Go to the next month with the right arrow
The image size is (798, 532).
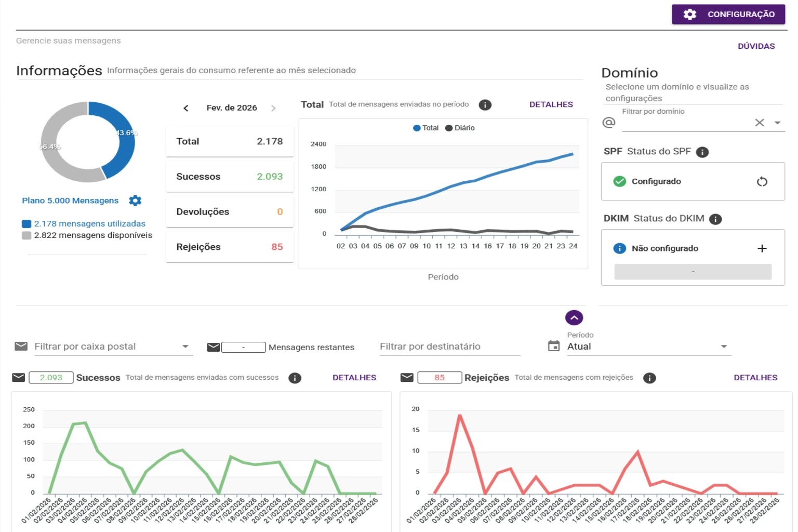coord(274,108)
